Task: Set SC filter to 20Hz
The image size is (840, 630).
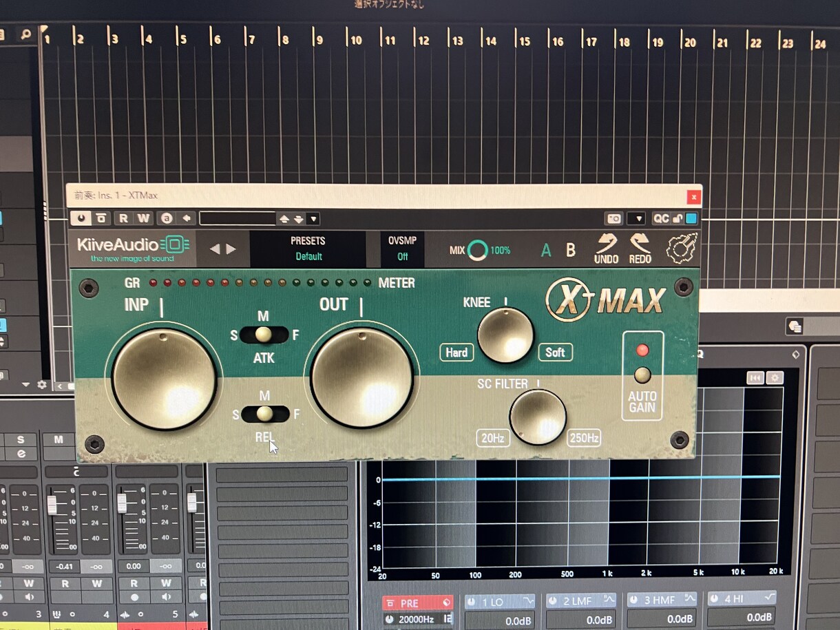Action: [x=493, y=438]
